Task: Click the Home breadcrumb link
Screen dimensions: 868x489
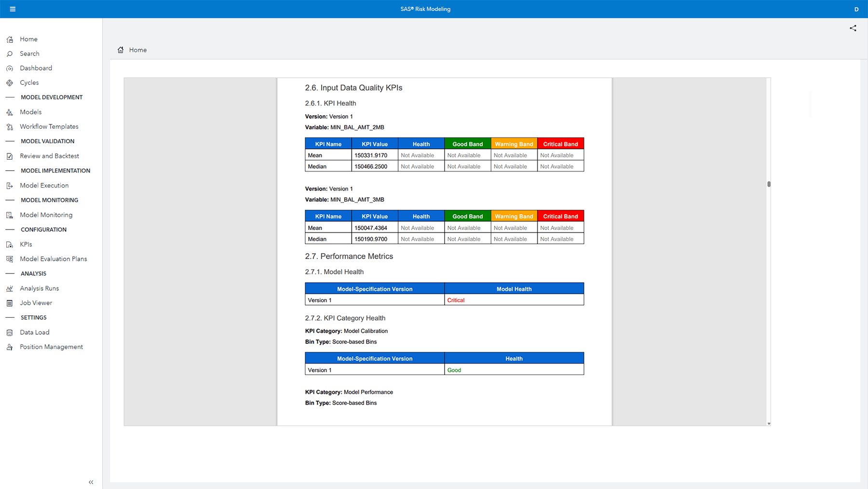Action: click(137, 50)
